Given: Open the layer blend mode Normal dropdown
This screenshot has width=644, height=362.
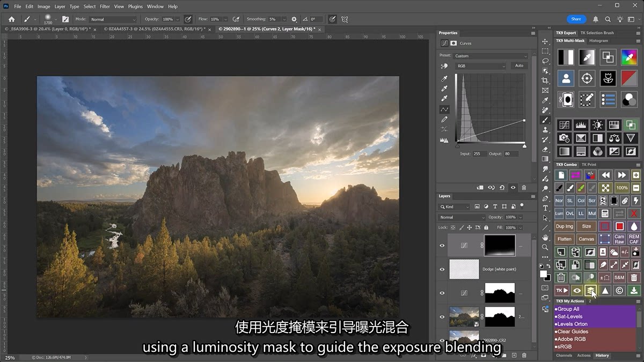Looking at the screenshot, I should pyautogui.click(x=463, y=217).
